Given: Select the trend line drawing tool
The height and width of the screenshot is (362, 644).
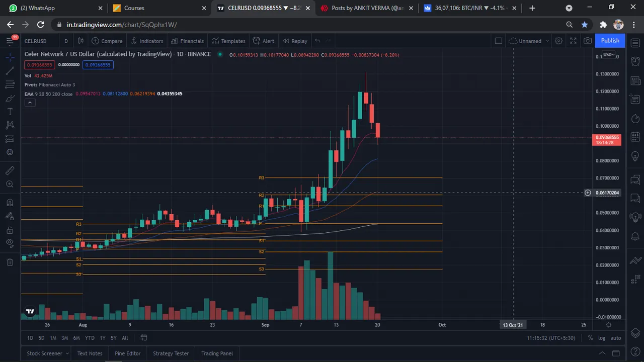Looking at the screenshot, I should point(10,71).
